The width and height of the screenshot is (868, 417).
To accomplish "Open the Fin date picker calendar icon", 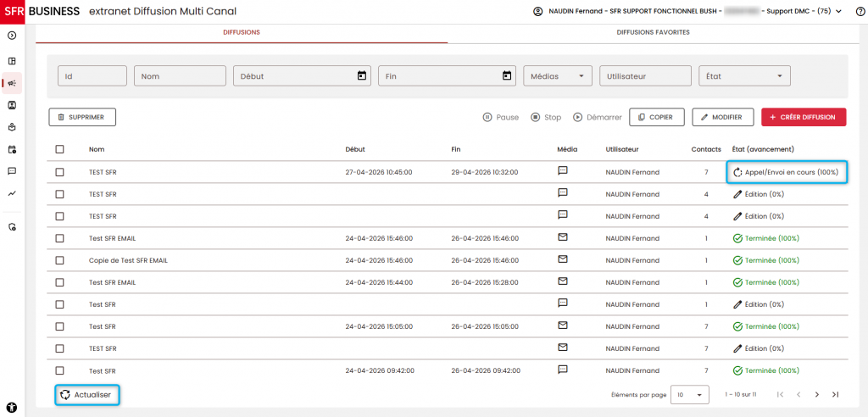I will point(506,76).
